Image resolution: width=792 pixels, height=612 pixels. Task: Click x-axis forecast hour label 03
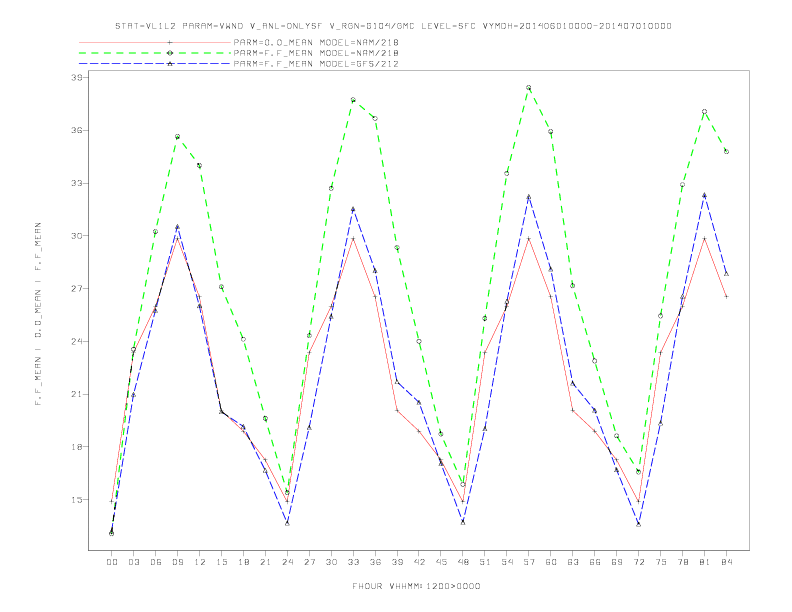[133, 562]
